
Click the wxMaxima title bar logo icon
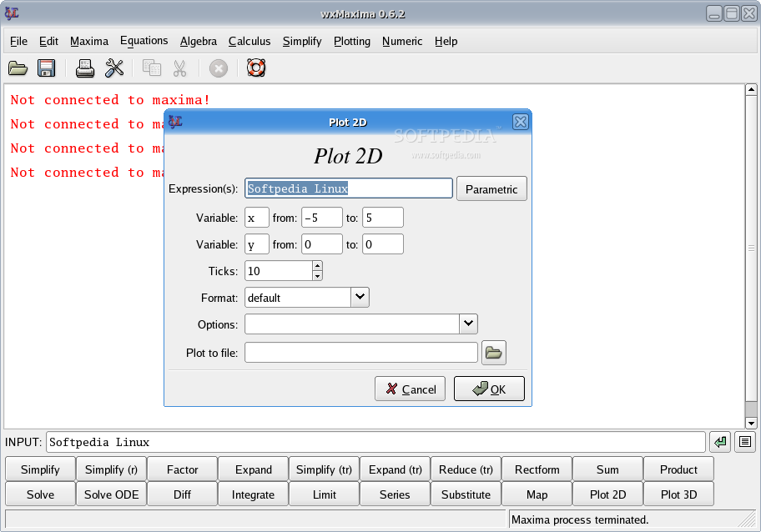[12, 13]
